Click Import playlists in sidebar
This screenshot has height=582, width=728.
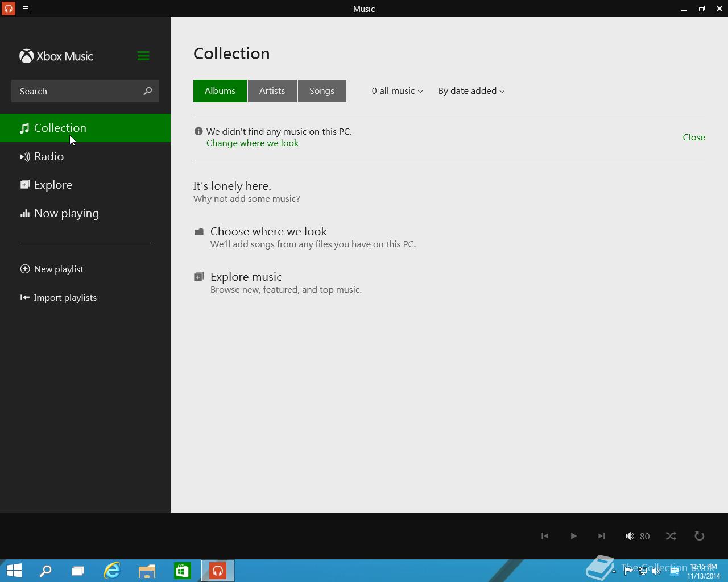point(59,297)
